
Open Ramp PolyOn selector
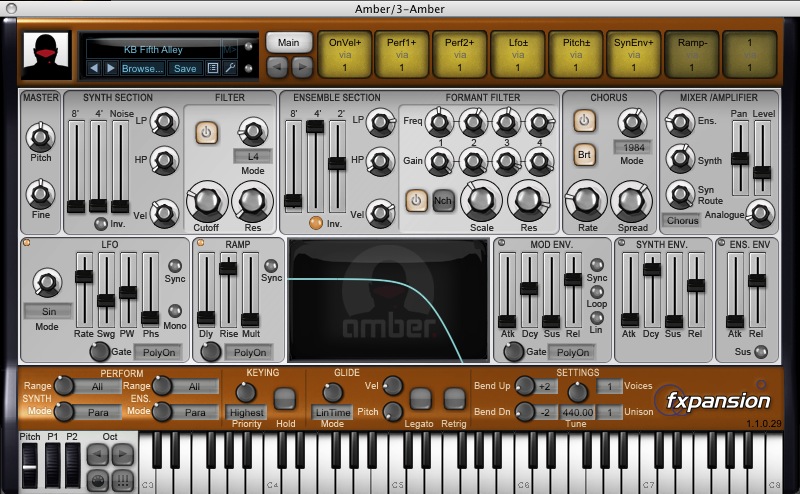point(249,352)
